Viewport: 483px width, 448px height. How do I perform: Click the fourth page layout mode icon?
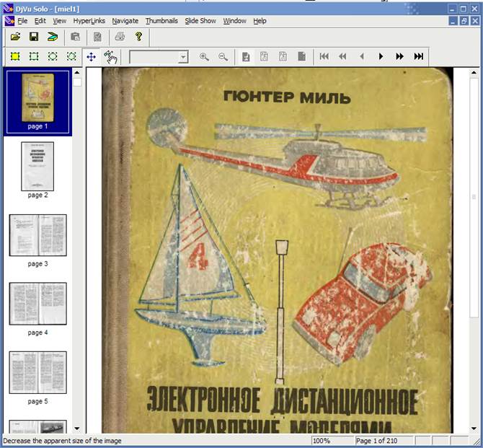tap(301, 57)
